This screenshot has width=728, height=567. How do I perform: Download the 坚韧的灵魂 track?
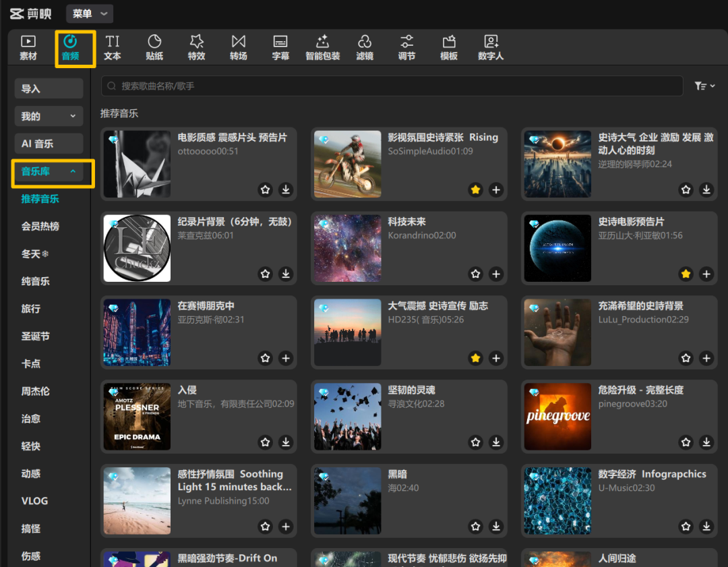(x=496, y=442)
